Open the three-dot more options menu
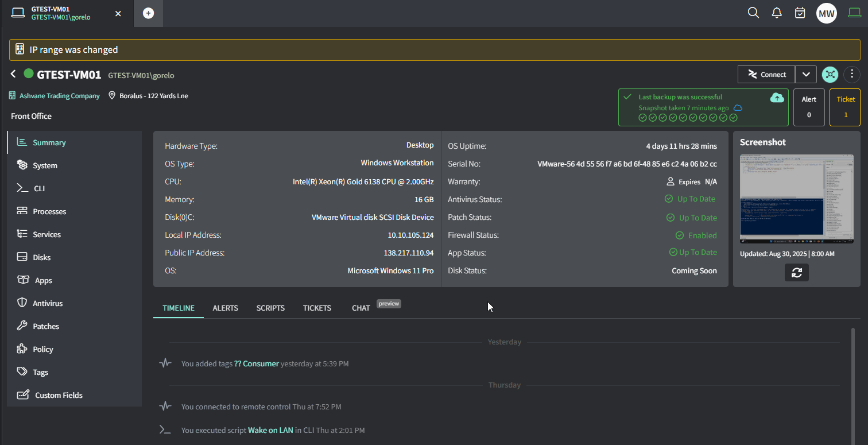This screenshot has height=445, width=868. click(x=852, y=74)
